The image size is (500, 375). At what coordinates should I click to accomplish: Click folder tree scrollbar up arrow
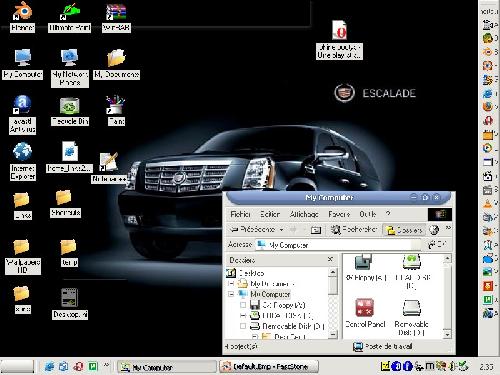tap(333, 272)
